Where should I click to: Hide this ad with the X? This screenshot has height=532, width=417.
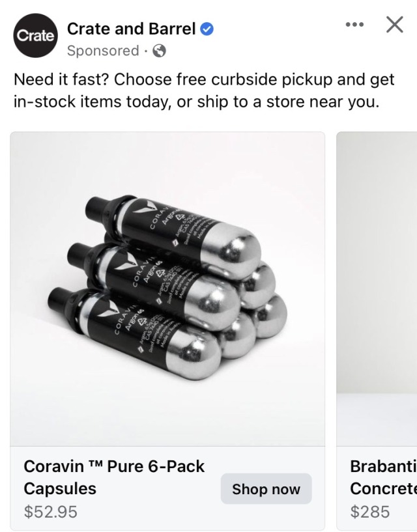pos(394,25)
